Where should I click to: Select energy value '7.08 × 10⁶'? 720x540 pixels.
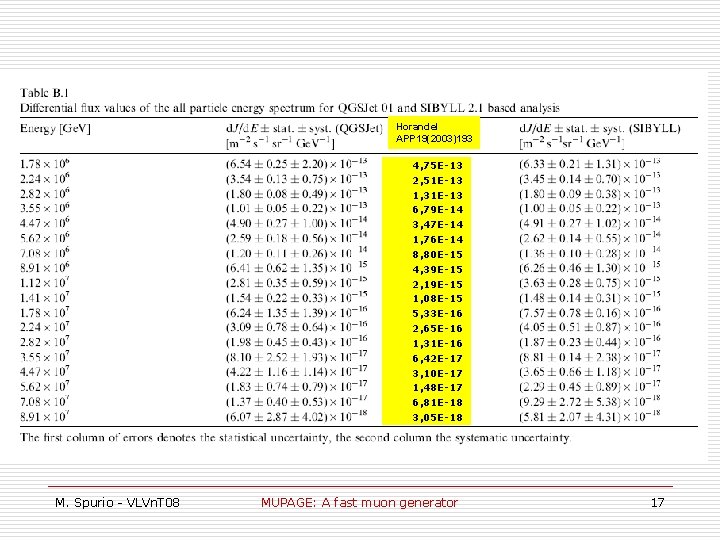point(45,253)
